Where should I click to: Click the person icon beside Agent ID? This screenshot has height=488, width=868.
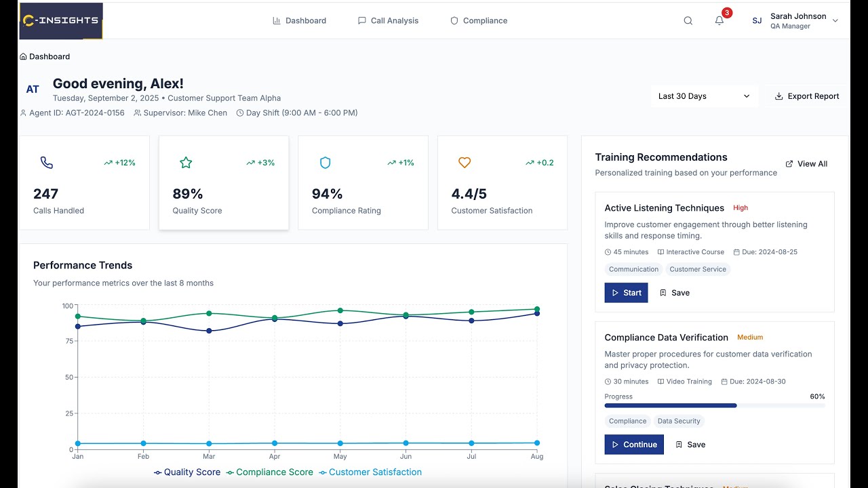coord(23,113)
